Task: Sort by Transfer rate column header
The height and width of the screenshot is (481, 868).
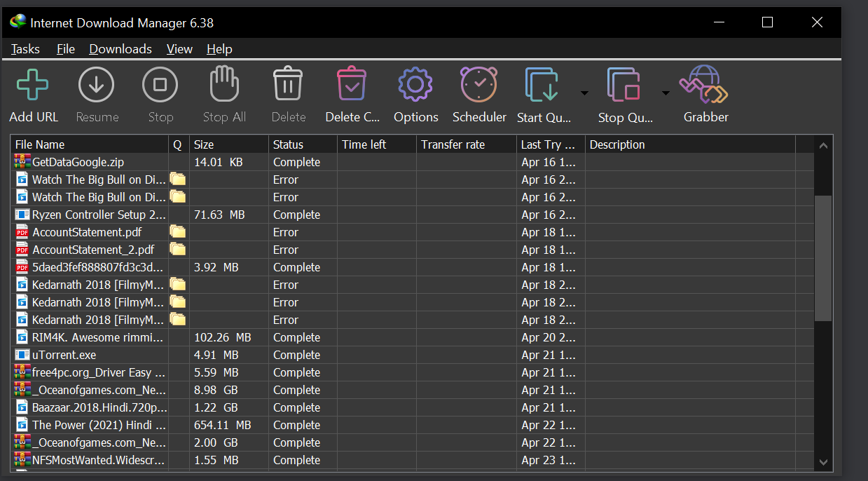Action: tap(467, 144)
